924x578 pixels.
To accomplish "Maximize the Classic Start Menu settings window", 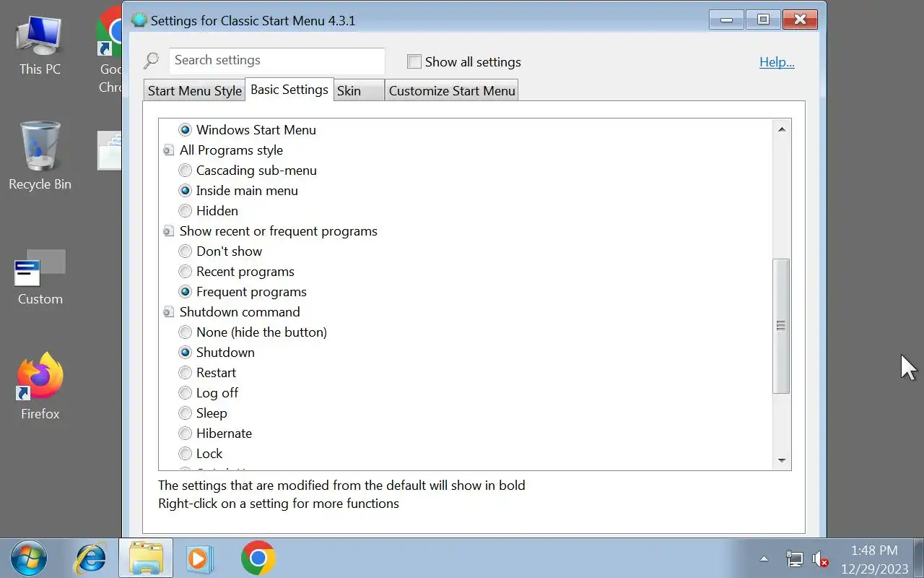I will (763, 20).
